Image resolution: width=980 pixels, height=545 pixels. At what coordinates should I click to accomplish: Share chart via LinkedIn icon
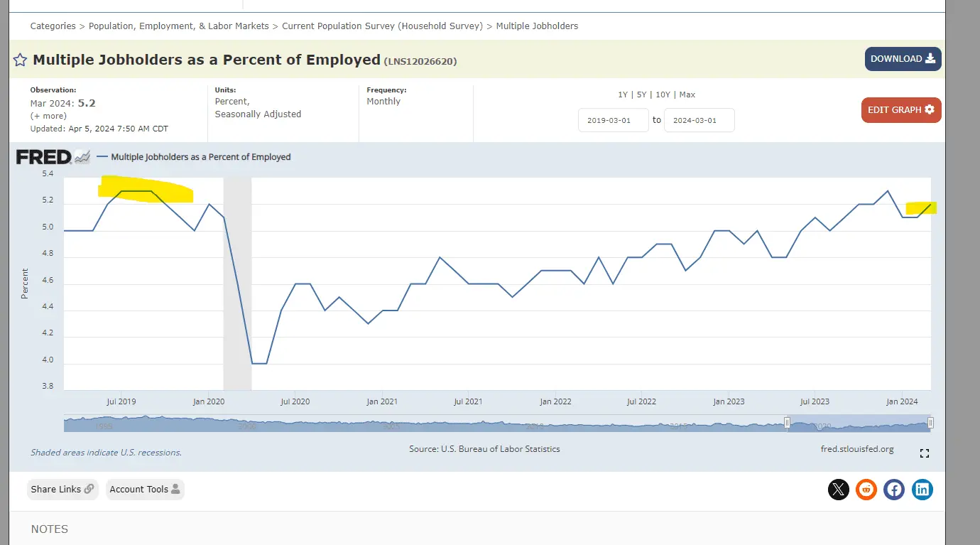tap(922, 489)
